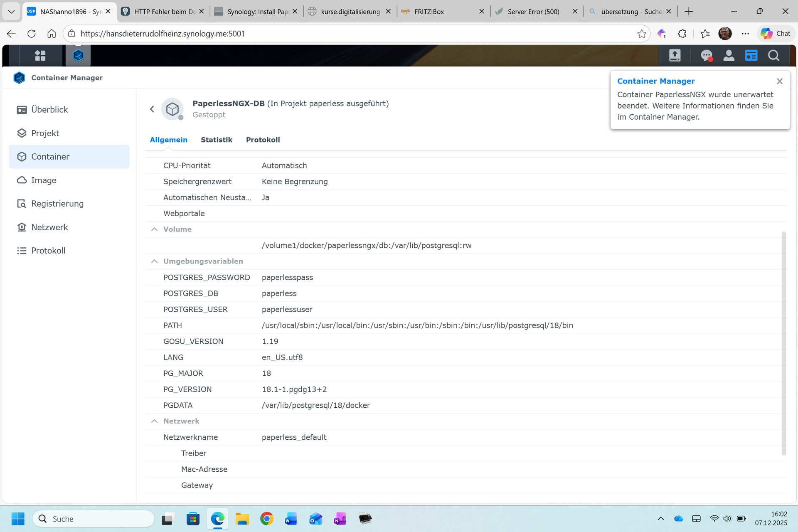This screenshot has width=798, height=532.
Task: Click the Container Manager taskbar icon
Action: (x=78, y=55)
